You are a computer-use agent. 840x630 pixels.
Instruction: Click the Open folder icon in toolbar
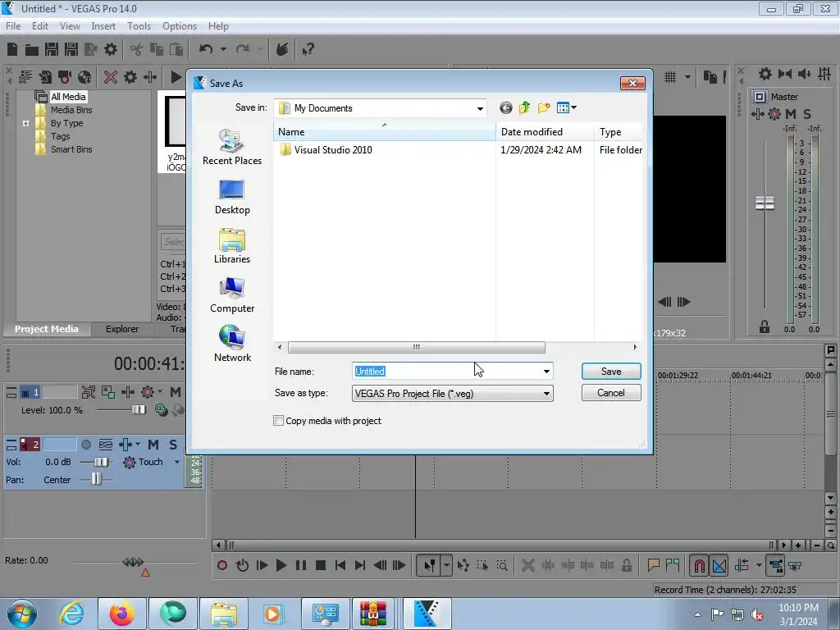pyautogui.click(x=32, y=50)
